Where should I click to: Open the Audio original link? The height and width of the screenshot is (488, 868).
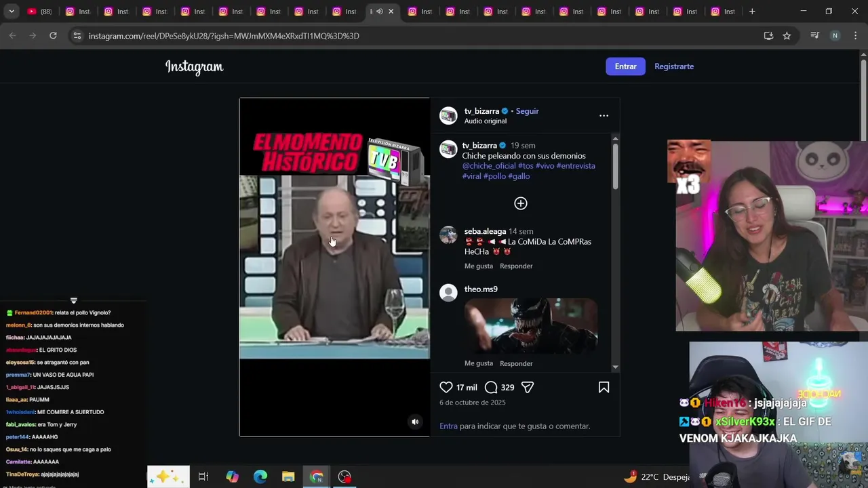click(486, 121)
